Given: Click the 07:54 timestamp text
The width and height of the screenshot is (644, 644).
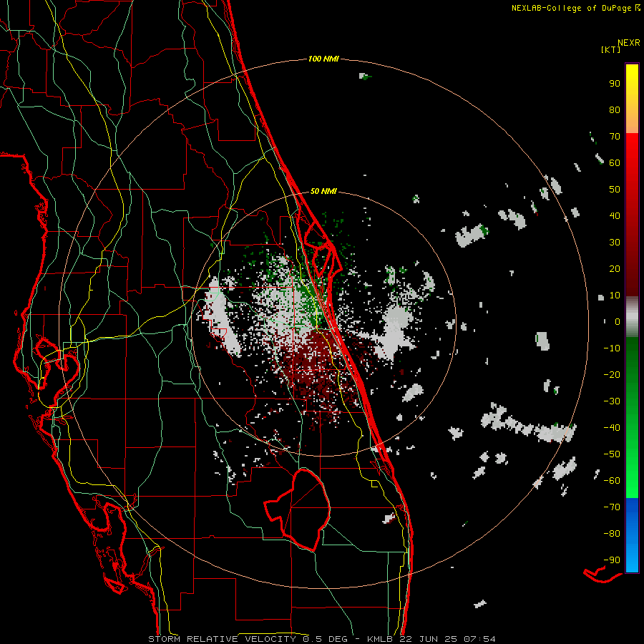Looking at the screenshot, I should [x=479, y=639].
